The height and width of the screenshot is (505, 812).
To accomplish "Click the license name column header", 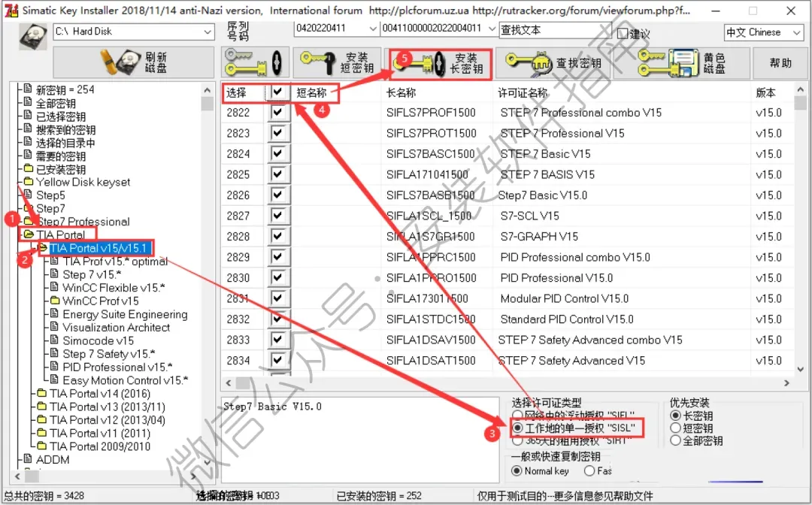I will click(523, 92).
